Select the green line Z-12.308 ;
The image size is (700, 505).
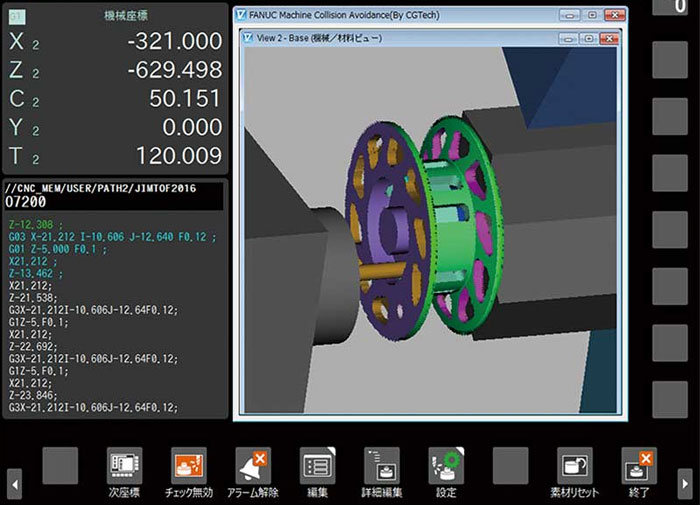tap(36, 225)
